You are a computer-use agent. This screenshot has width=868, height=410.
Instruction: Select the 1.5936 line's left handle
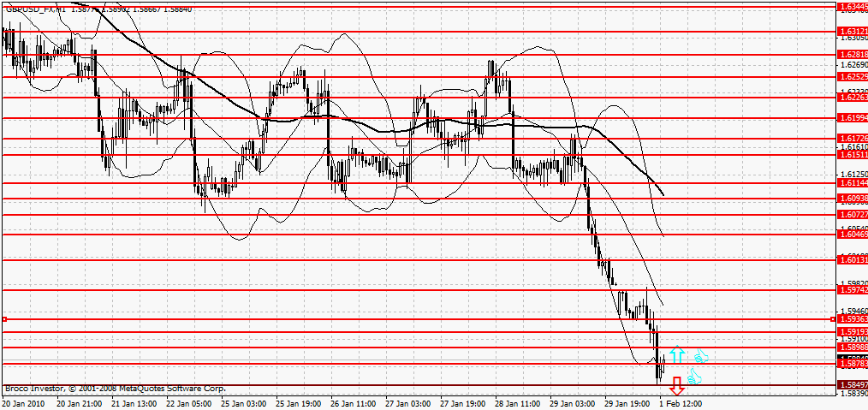coord(4,319)
